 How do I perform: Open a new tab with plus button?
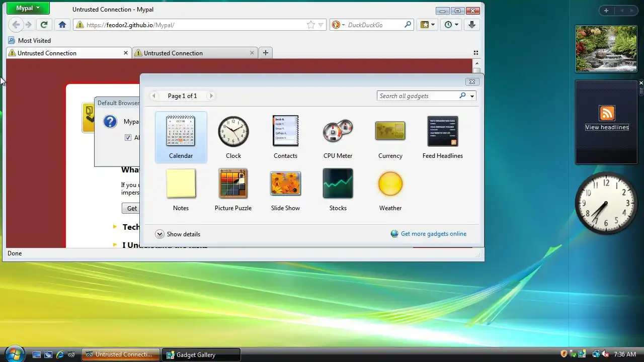coord(266,53)
